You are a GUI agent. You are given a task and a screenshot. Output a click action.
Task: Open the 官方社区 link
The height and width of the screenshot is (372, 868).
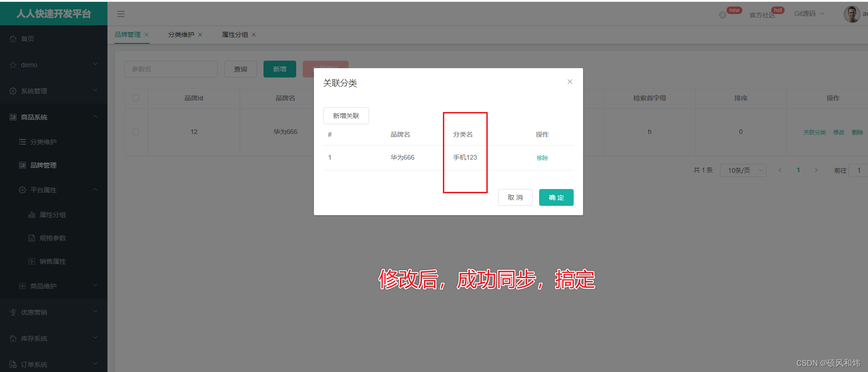(762, 15)
